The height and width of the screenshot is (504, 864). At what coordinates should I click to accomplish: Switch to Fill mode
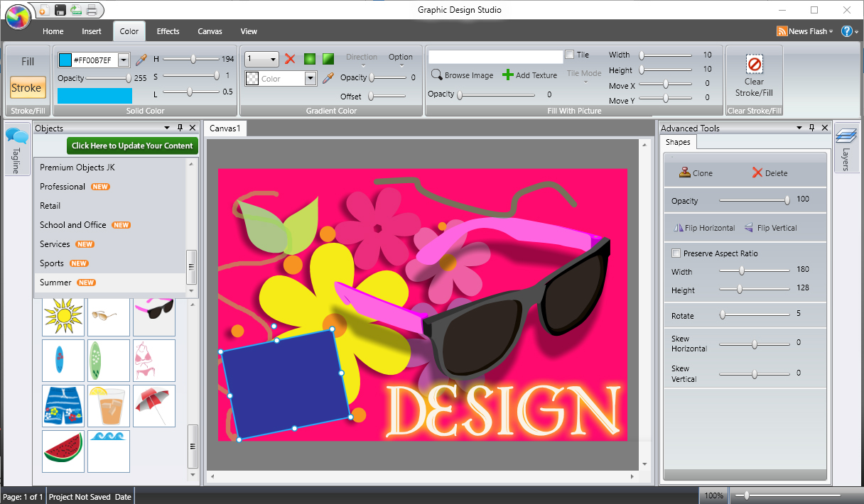tap(28, 62)
